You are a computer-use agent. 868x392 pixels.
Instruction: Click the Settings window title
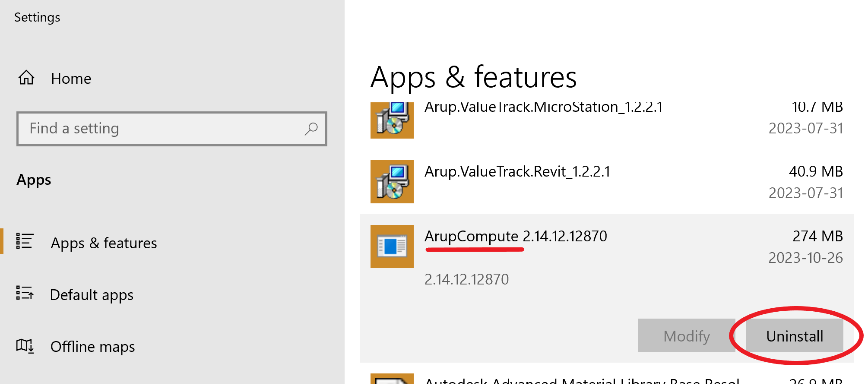37,17
